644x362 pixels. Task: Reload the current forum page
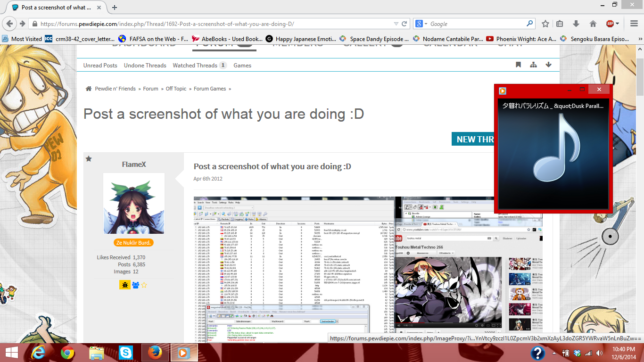(x=404, y=24)
